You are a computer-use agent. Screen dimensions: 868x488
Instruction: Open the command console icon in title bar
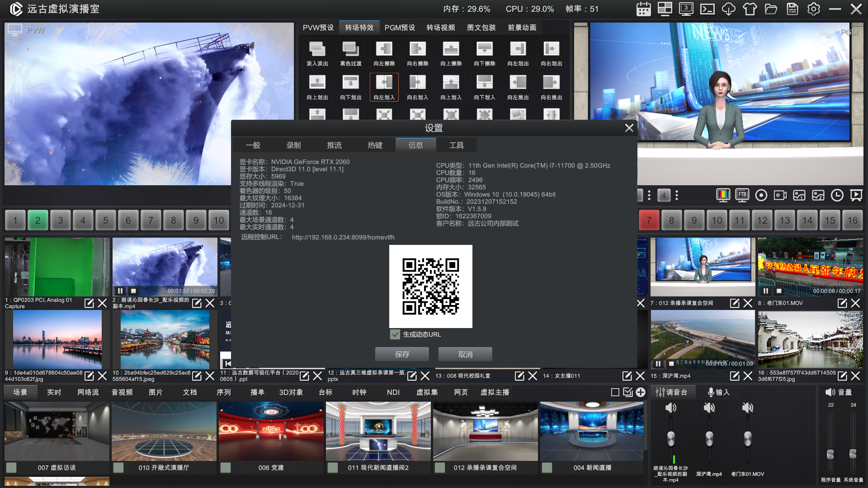(x=707, y=9)
